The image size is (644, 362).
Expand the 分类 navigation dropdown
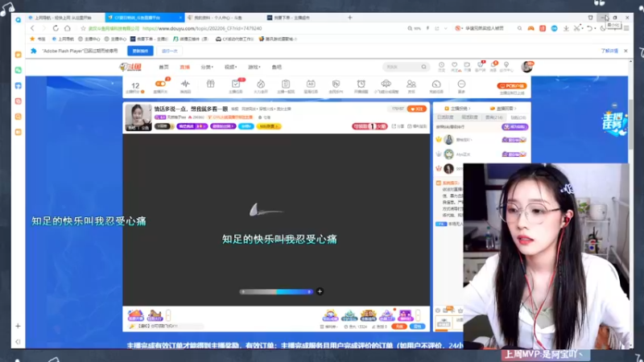(x=207, y=67)
